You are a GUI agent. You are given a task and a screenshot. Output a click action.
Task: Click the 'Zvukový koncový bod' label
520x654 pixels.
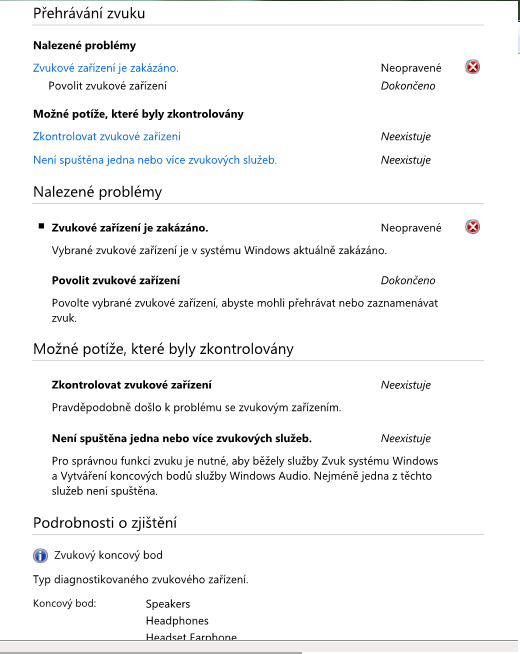coord(108,555)
